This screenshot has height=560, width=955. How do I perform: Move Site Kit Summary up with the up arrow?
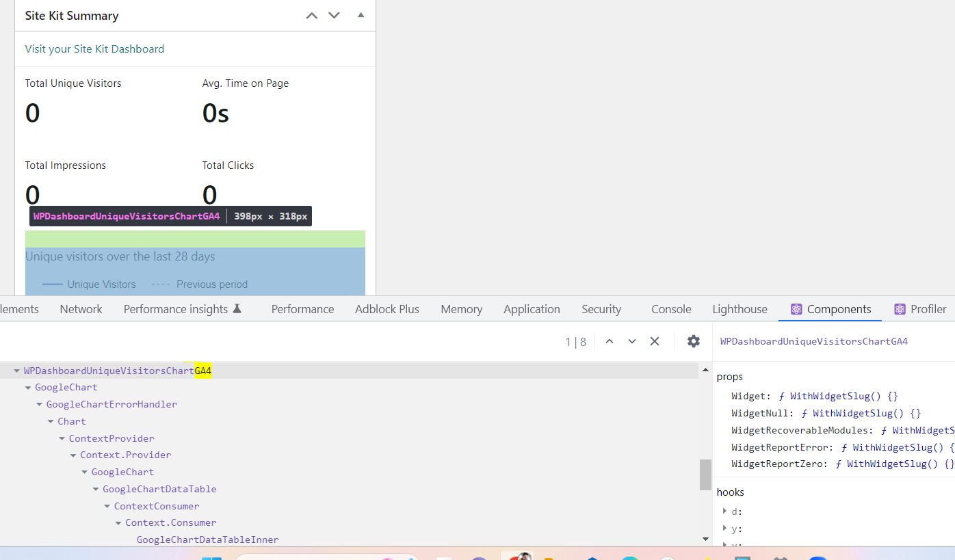311,14
